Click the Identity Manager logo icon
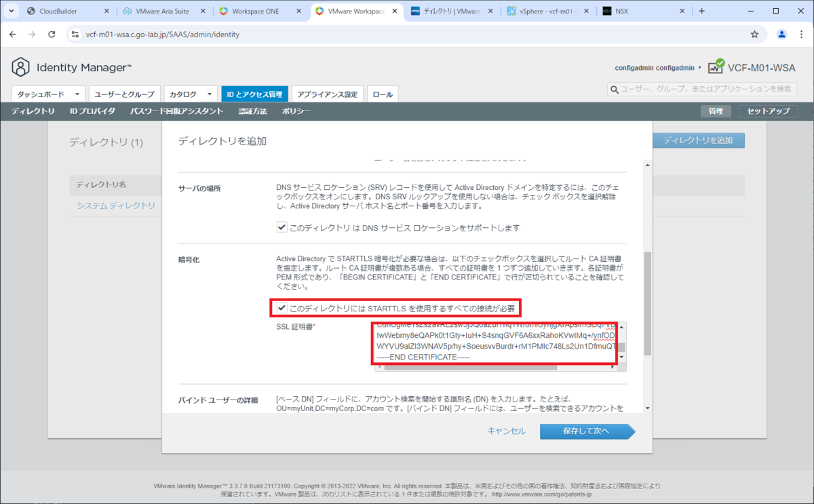814x504 pixels. tap(21, 67)
